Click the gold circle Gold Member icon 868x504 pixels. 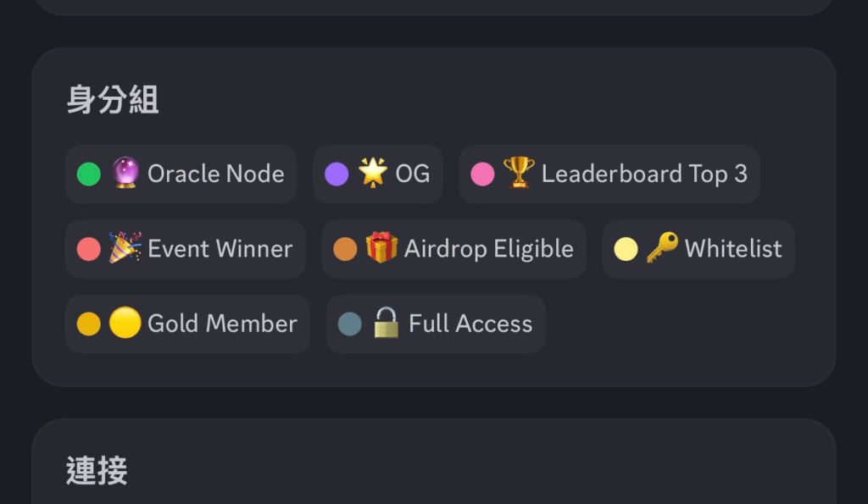pyautogui.click(x=125, y=324)
